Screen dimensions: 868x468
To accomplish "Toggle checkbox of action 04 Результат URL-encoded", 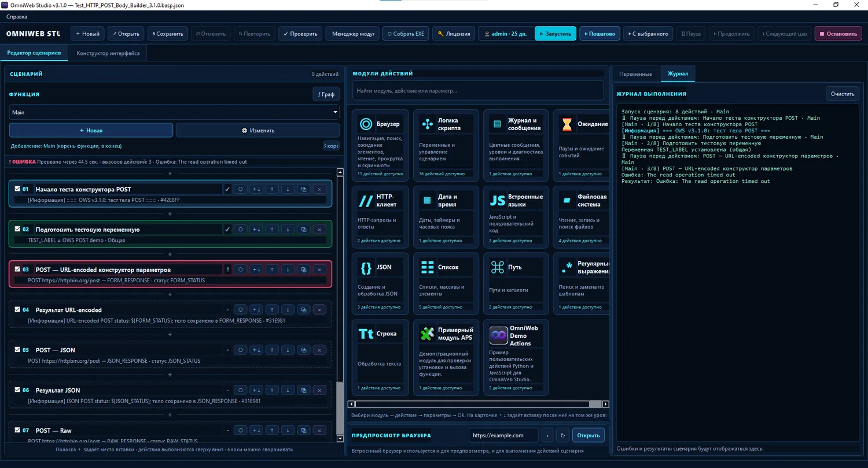I will click(17, 309).
